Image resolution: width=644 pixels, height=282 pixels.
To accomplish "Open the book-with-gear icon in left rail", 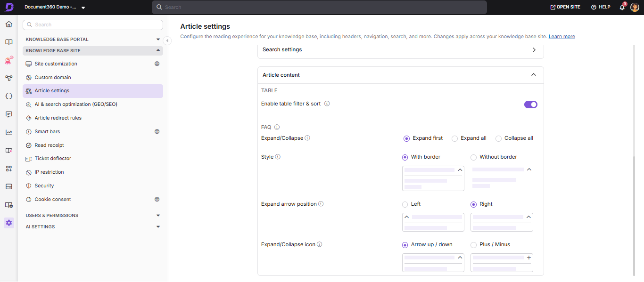I will tap(9, 205).
